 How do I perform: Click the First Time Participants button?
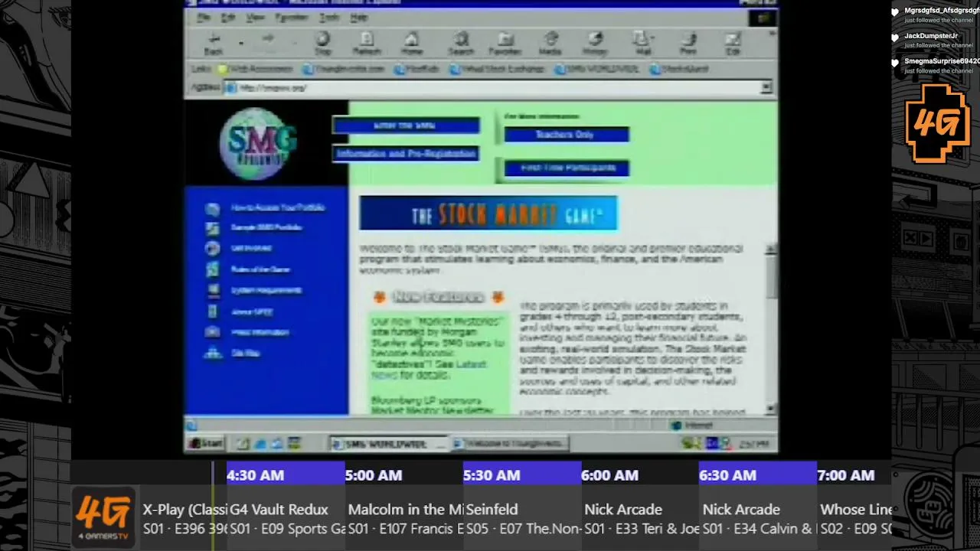[566, 168]
